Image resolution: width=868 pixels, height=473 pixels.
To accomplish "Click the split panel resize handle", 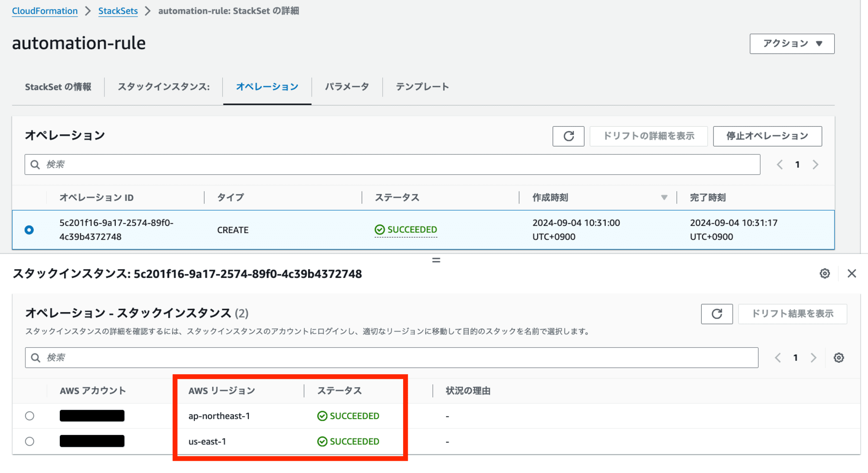I will click(436, 260).
